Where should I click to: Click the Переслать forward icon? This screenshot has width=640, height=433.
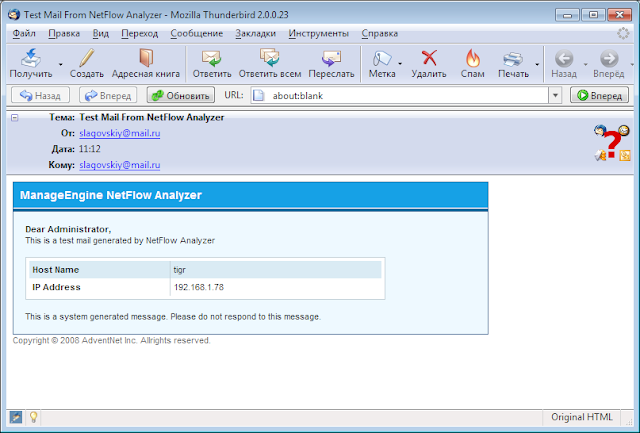click(331, 58)
